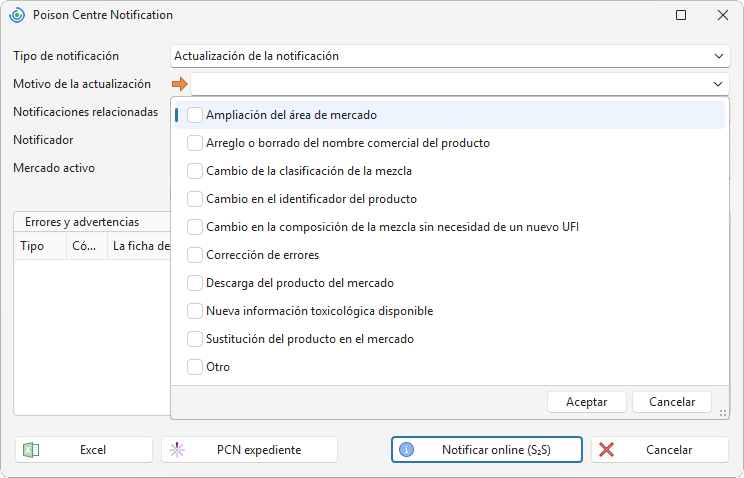This screenshot has width=744, height=478.
Task: Click the Excel spreadsheet icon
Action: point(31,450)
